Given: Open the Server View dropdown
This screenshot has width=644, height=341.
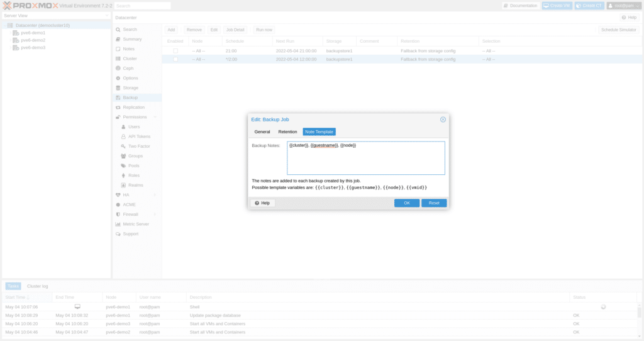Looking at the screenshot, I should pos(56,16).
